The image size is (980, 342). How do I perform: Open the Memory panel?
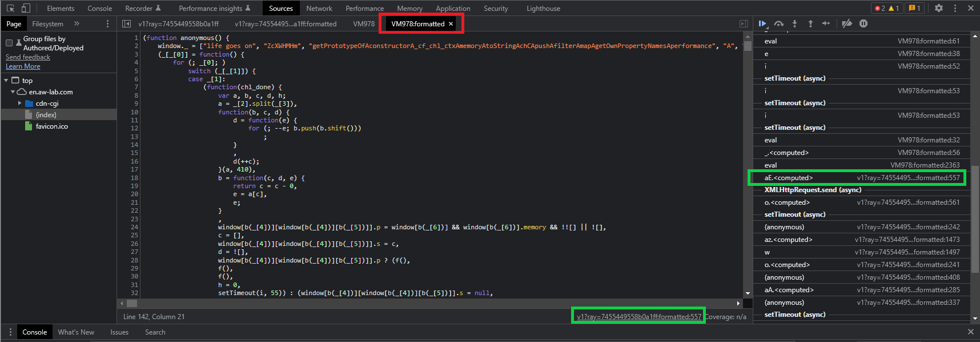coord(410,9)
